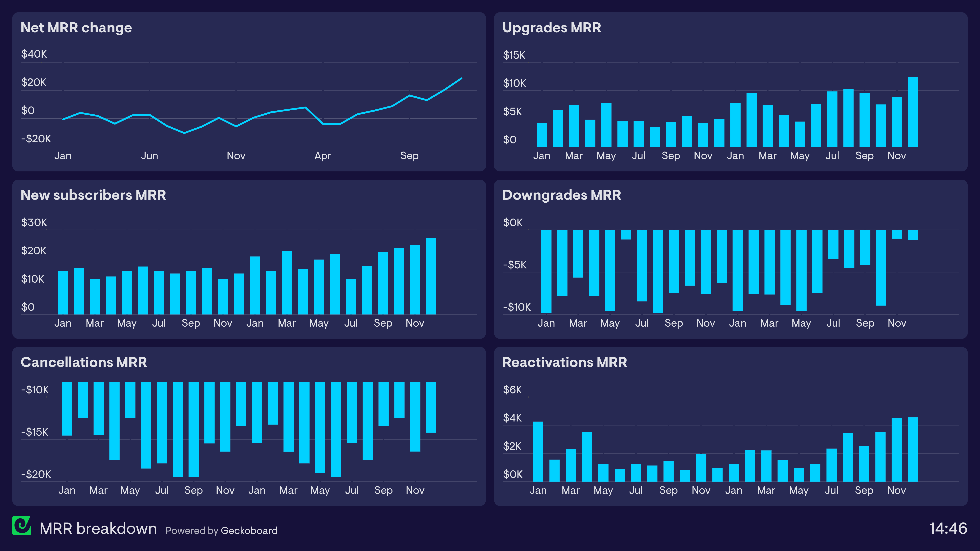Click the Apr label on Net MRR axis
The height and width of the screenshot is (551, 980).
(323, 156)
